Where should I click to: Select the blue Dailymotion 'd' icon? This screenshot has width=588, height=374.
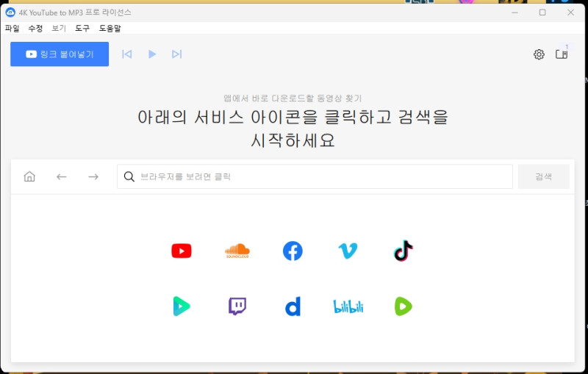293,306
